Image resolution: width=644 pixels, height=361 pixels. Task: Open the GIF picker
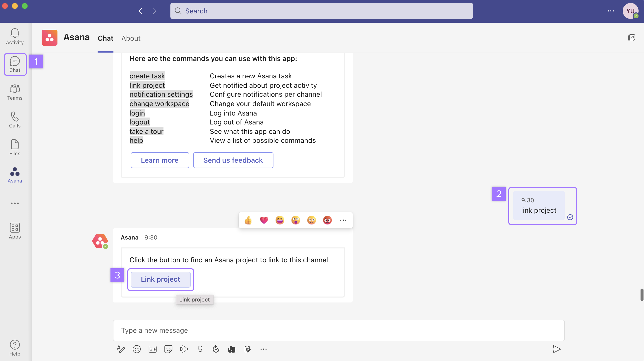(x=153, y=349)
